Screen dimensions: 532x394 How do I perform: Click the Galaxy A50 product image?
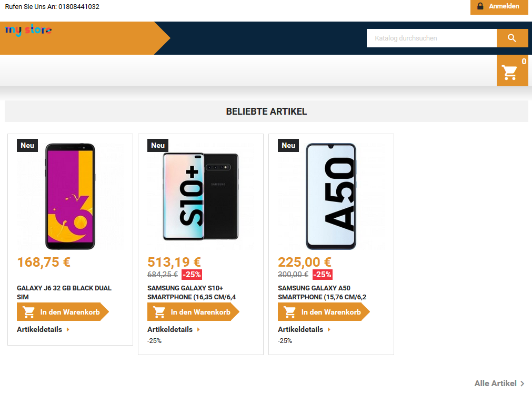331,196
